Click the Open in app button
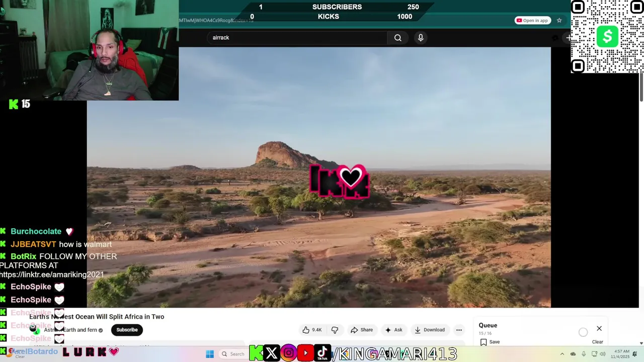This screenshot has height=362, width=644. point(533,21)
